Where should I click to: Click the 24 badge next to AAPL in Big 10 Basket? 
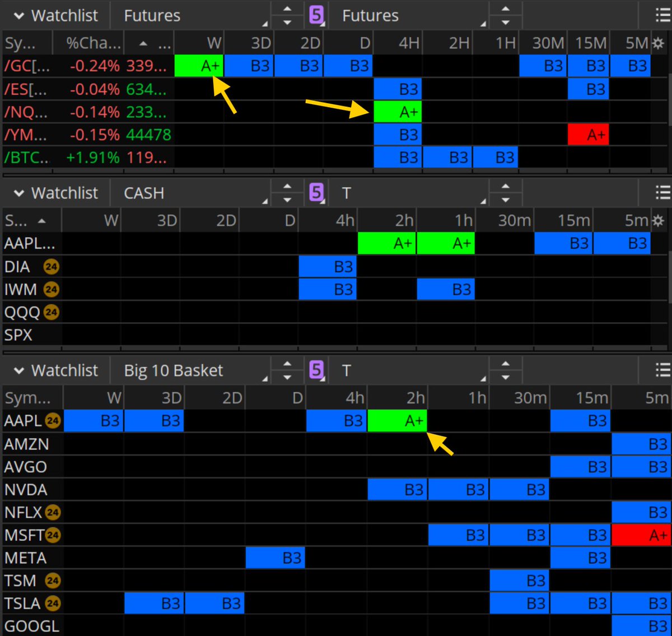[53, 420]
